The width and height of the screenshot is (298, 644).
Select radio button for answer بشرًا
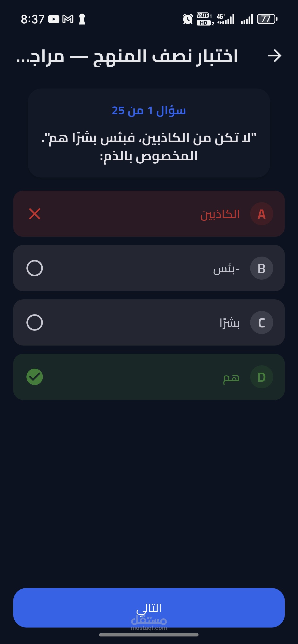pyautogui.click(x=35, y=322)
